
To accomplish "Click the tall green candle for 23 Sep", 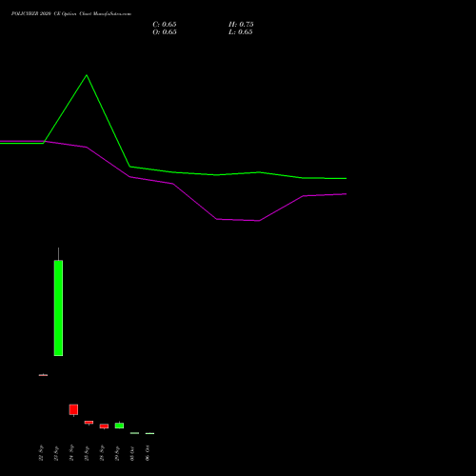I will click(x=58, y=307).
